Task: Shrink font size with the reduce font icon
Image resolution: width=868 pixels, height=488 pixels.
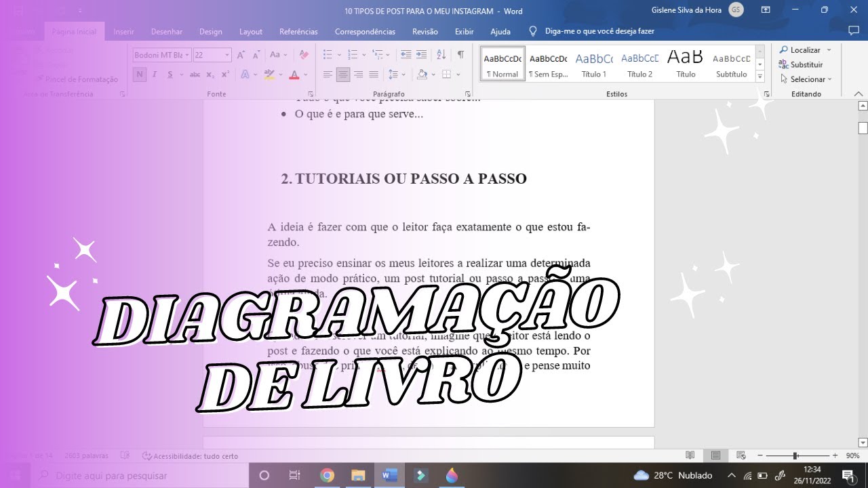Action: click(256, 55)
